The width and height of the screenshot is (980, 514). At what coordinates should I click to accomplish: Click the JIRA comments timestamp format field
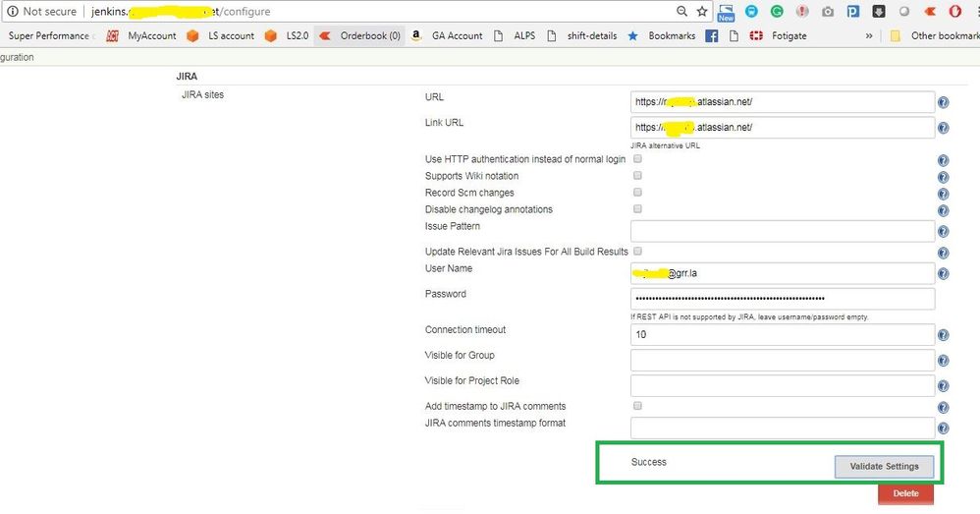click(783, 428)
